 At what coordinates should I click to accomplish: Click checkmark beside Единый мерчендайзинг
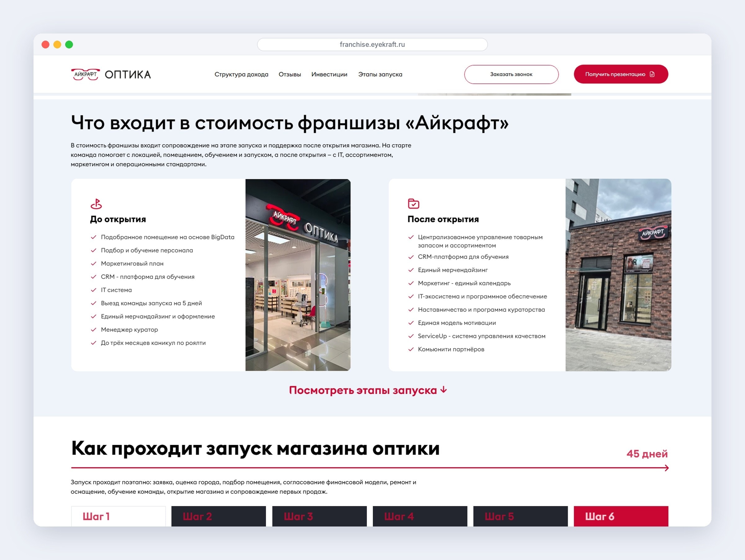click(411, 270)
